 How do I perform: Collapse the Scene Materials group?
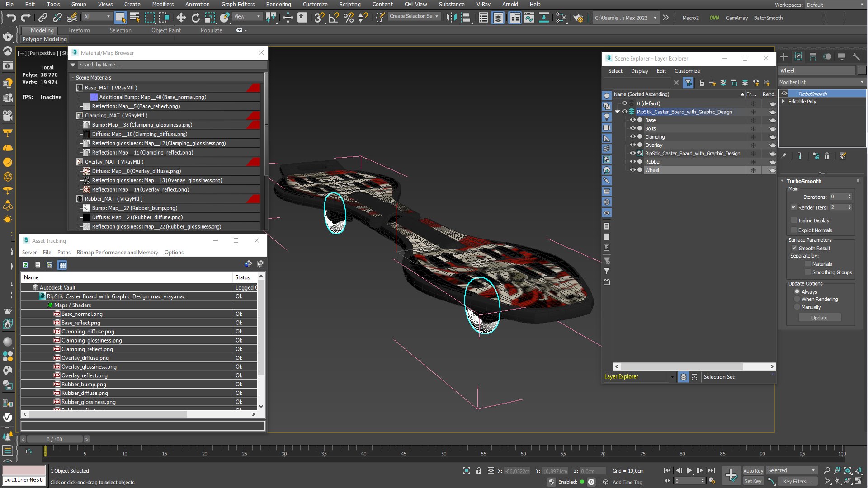73,78
